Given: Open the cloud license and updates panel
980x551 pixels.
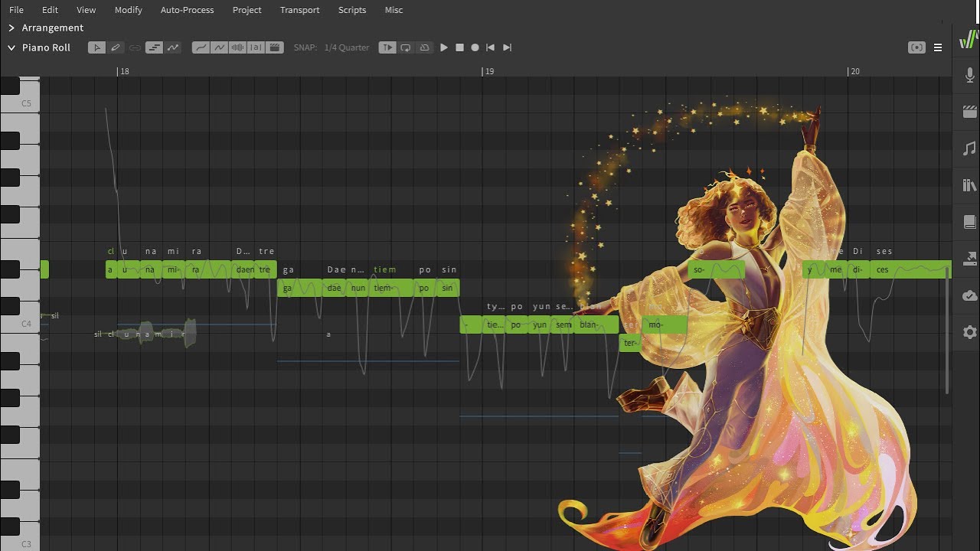Looking at the screenshot, I should pyautogui.click(x=970, y=295).
